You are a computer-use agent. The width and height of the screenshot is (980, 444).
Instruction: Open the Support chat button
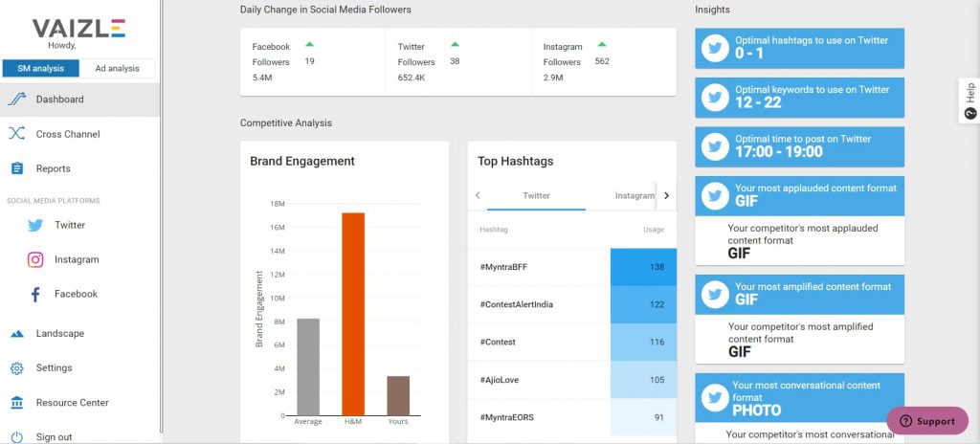tap(927, 421)
